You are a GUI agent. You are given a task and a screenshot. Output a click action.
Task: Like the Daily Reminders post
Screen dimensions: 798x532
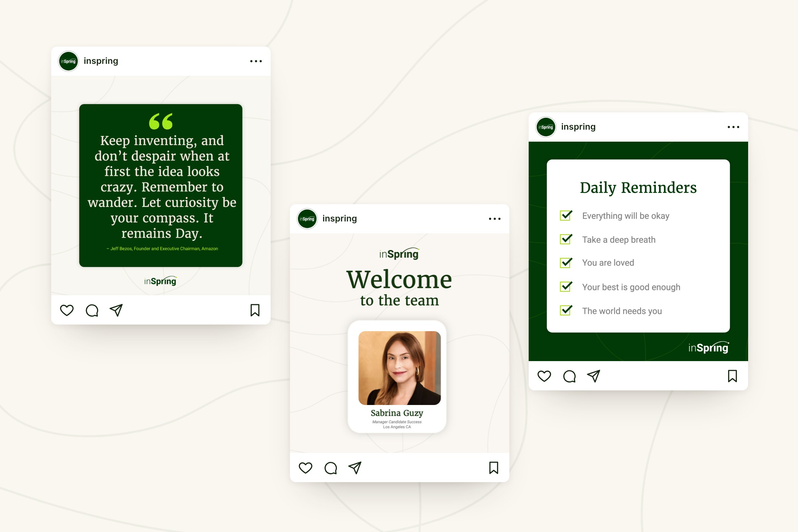pos(544,376)
